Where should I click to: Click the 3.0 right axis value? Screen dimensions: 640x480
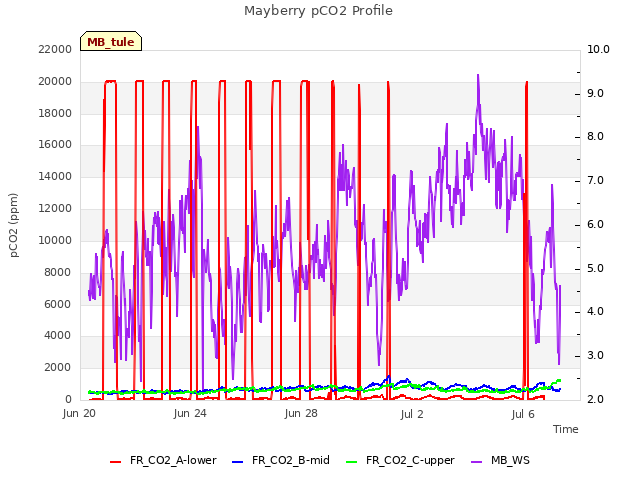596,356
